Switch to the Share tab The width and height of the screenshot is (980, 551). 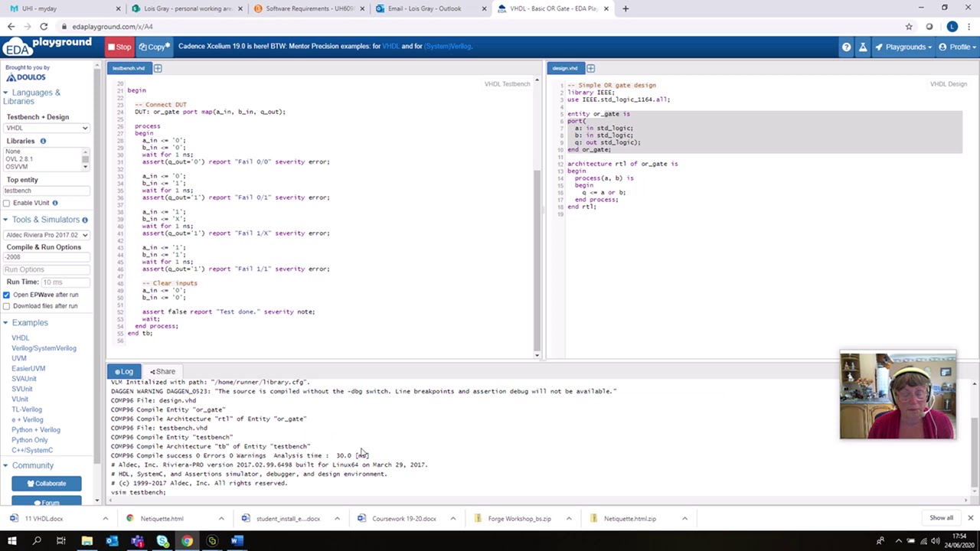coord(162,372)
